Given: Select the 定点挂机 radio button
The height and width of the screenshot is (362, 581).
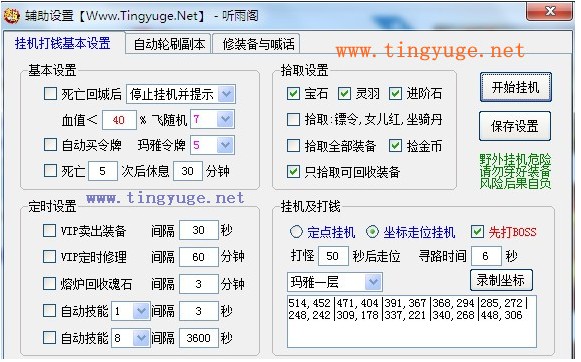Looking at the screenshot, I should (x=296, y=232).
